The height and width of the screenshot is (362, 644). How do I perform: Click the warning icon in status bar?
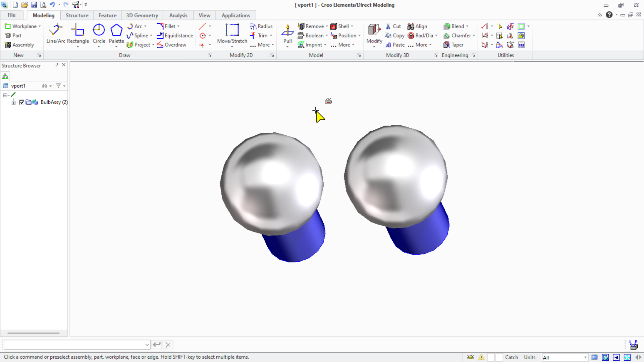(x=481, y=357)
